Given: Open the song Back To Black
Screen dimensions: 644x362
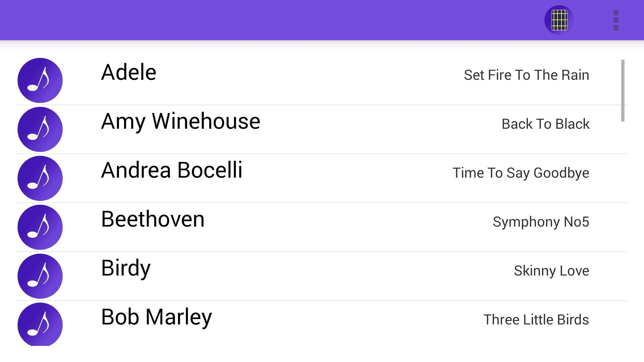Looking at the screenshot, I should (546, 124).
